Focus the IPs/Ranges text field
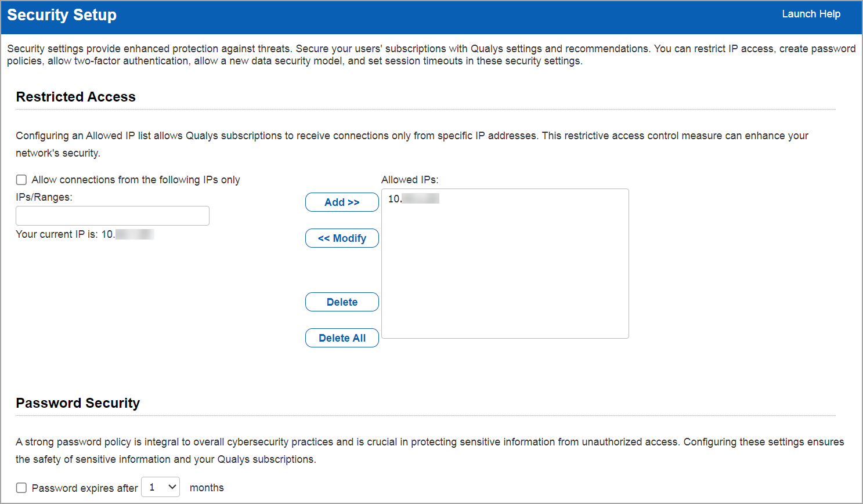Screen dimensions: 863x504 point(112,216)
